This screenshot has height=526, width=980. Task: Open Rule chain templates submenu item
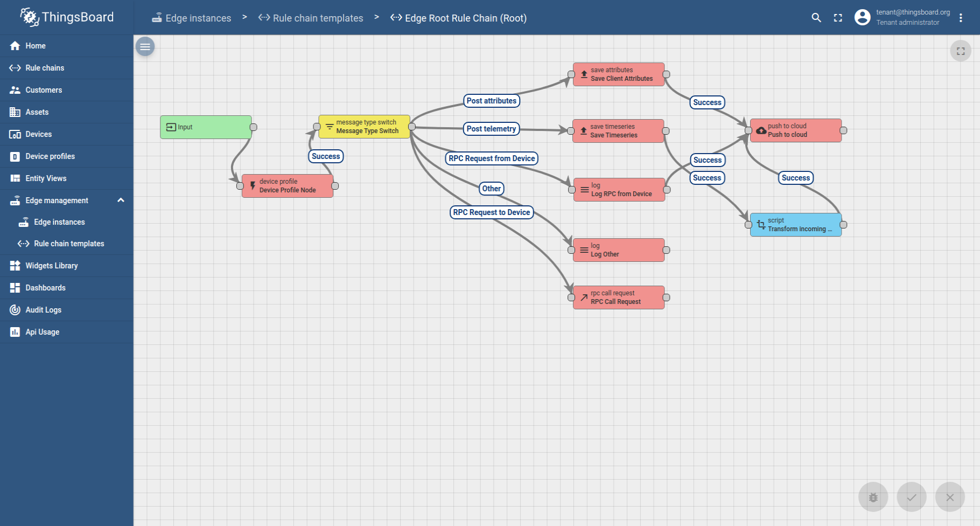click(67, 244)
